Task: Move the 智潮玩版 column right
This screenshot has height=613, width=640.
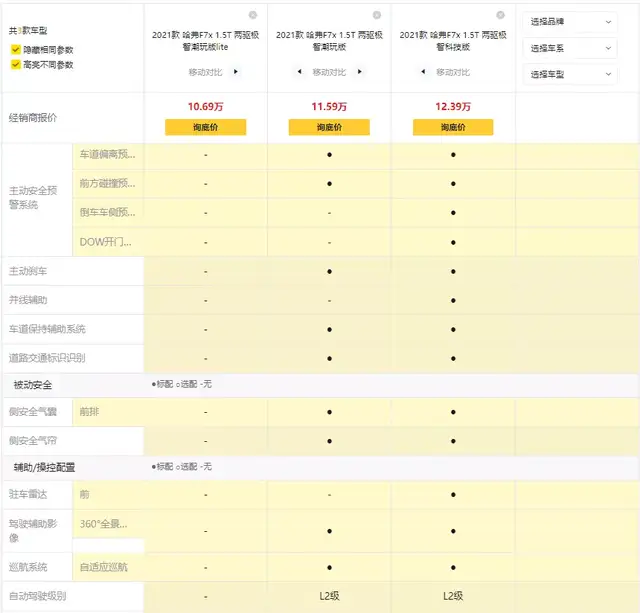Action: click(360, 71)
